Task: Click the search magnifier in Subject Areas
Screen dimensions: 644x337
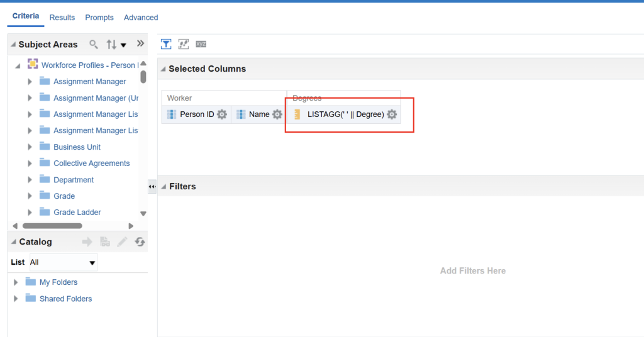Action: pos(94,44)
